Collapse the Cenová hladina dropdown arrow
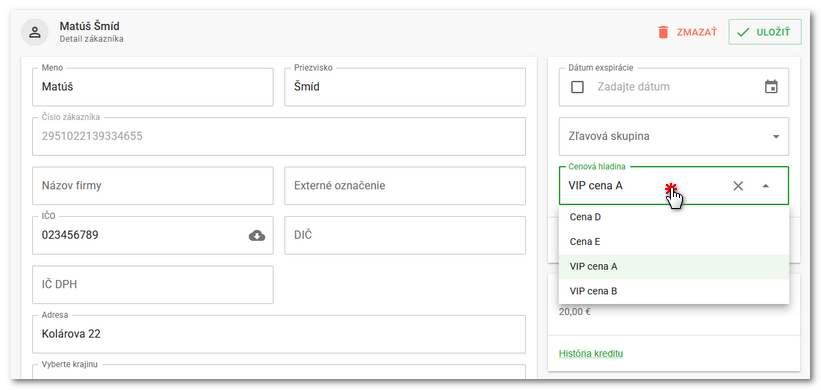The width and height of the screenshot is (821, 390). [765, 186]
